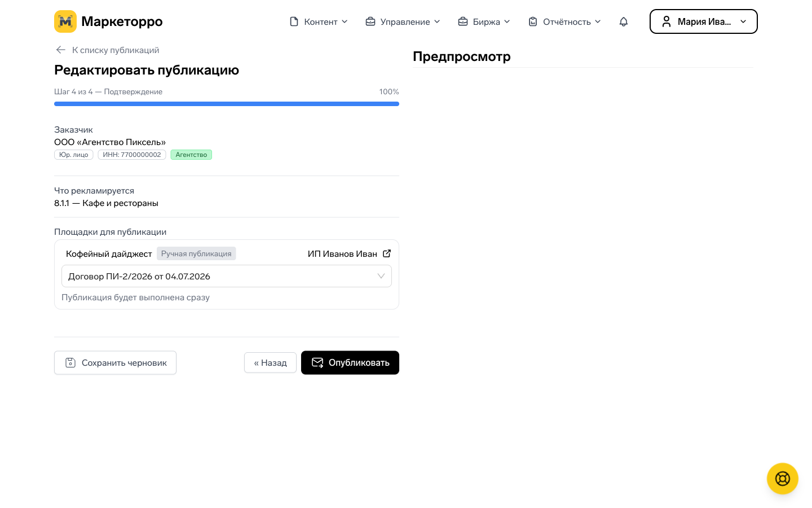Click the Биржа briefcase icon
Viewport: 812px width, 508px height.
pos(463,21)
